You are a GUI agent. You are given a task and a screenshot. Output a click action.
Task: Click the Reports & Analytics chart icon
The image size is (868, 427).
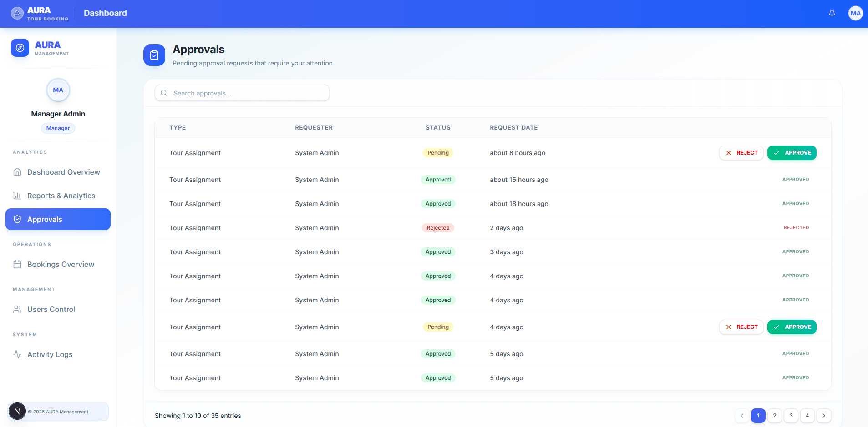point(17,196)
